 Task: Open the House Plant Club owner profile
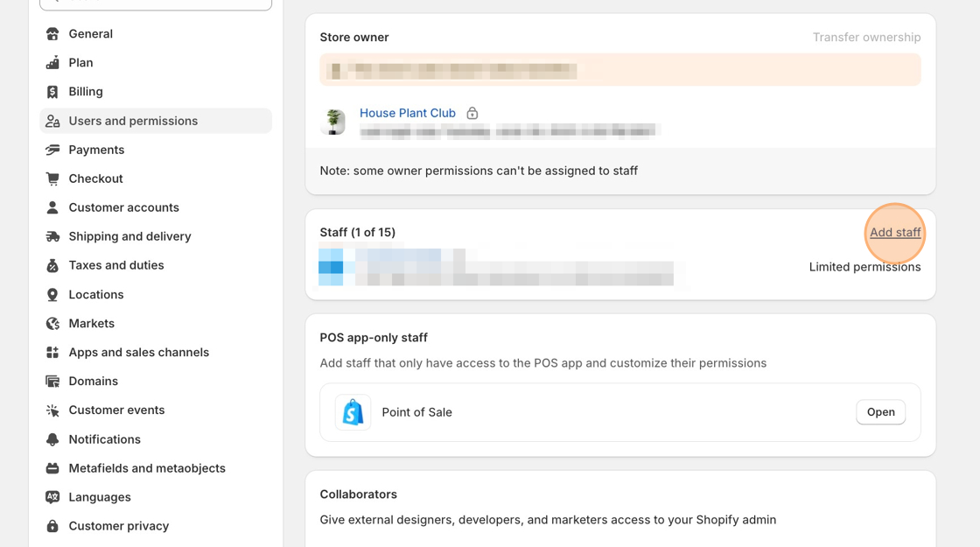click(407, 113)
